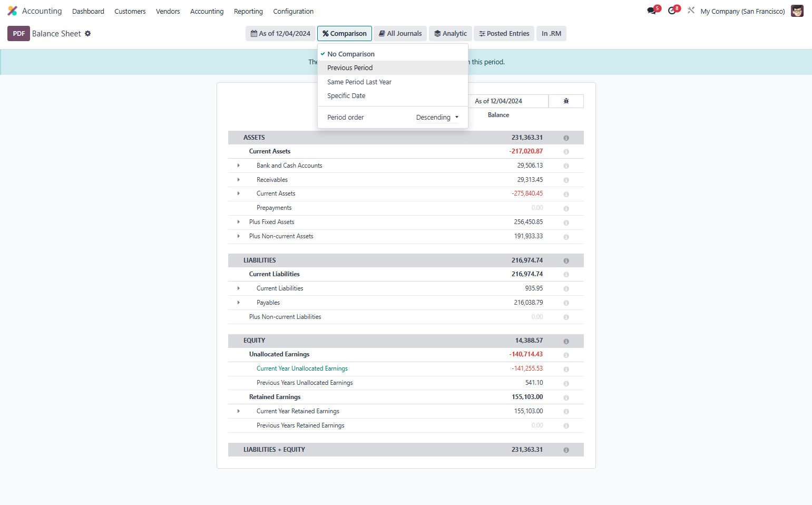The image size is (812, 505).
Task: Click the PDF export button
Action: (x=18, y=33)
